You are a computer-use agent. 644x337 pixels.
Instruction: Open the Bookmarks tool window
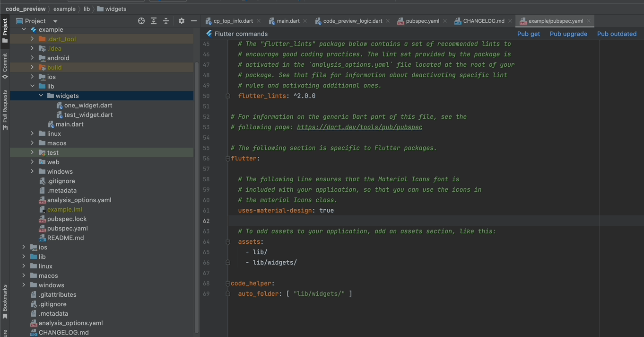point(5,302)
